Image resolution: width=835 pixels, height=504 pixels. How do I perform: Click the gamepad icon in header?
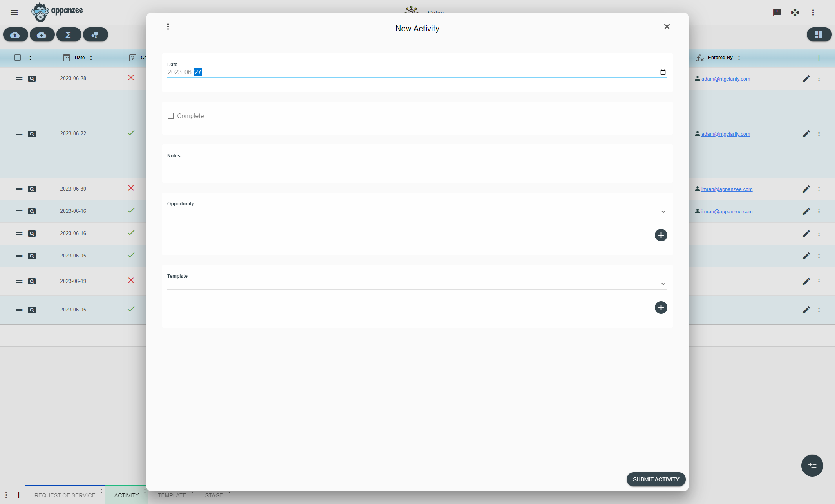click(x=795, y=13)
